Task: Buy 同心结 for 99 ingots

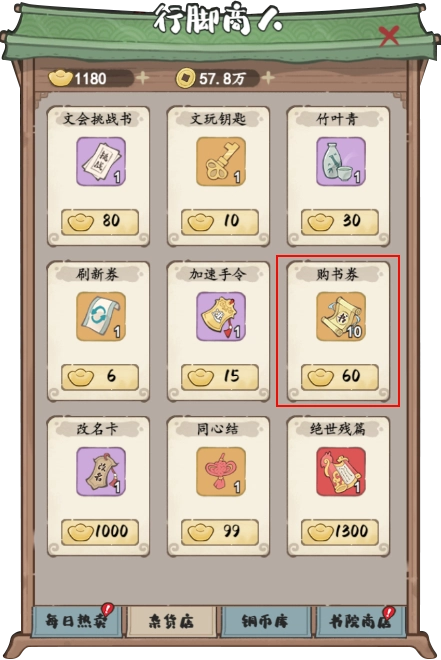Action: 220,532
